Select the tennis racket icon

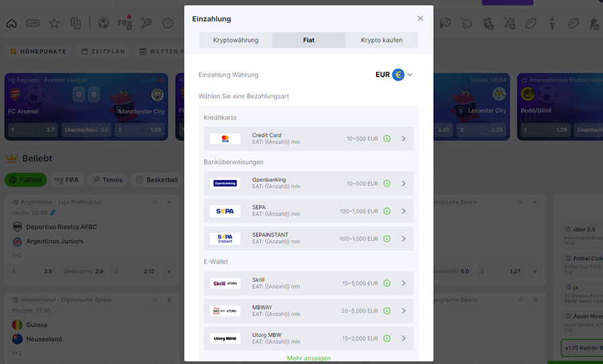point(146,24)
